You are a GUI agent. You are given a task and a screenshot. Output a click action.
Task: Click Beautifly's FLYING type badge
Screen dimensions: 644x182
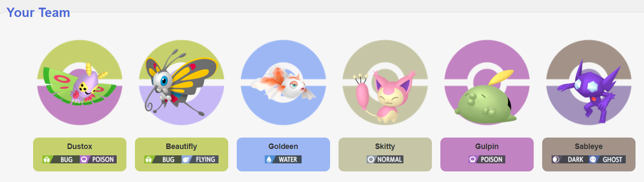click(x=200, y=160)
